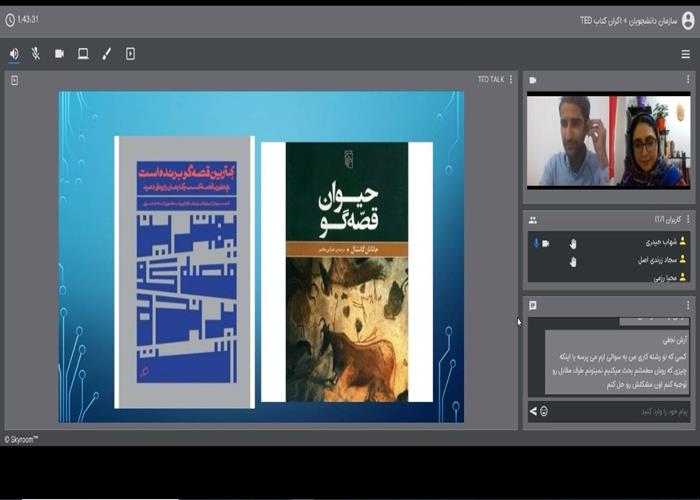The image size is (700, 500).
Task: Click the کاربران users count label
Action: [668, 220]
